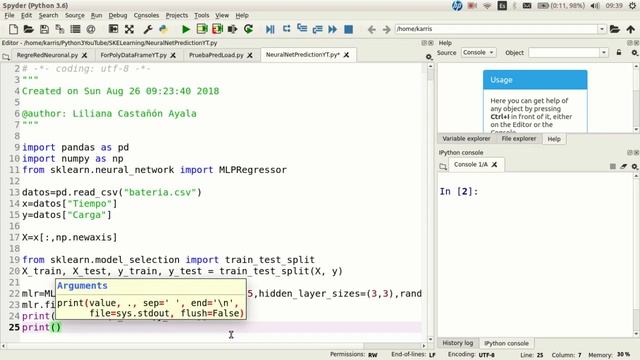This screenshot has height=360, width=640.
Task: Clear the console with the eraser icon
Action: pyautogui.click(x=624, y=166)
